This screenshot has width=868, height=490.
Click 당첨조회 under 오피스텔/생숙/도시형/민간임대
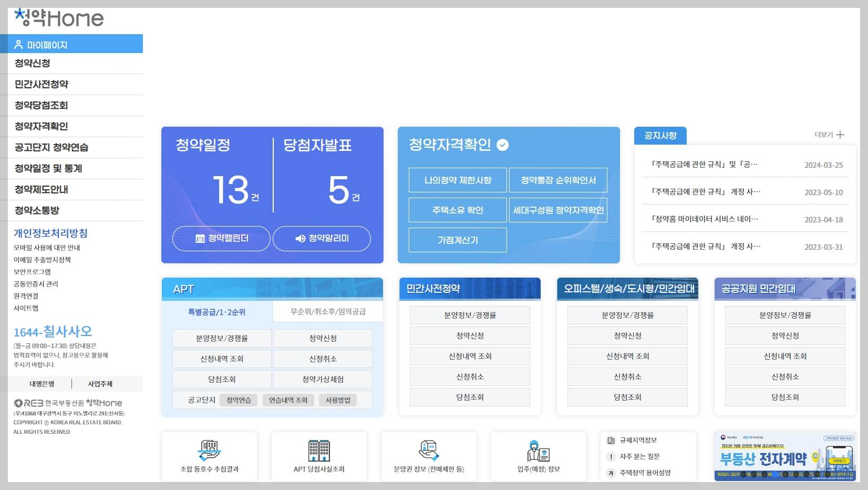pyautogui.click(x=627, y=397)
